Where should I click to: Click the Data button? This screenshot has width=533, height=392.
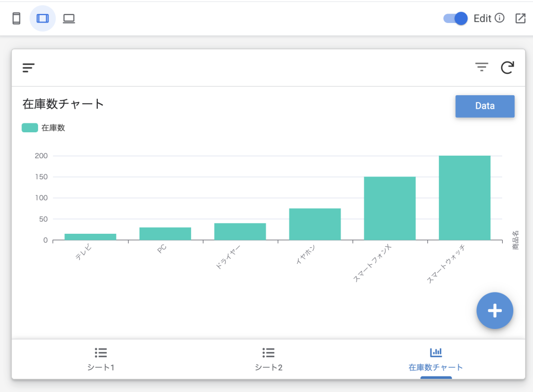[485, 106]
